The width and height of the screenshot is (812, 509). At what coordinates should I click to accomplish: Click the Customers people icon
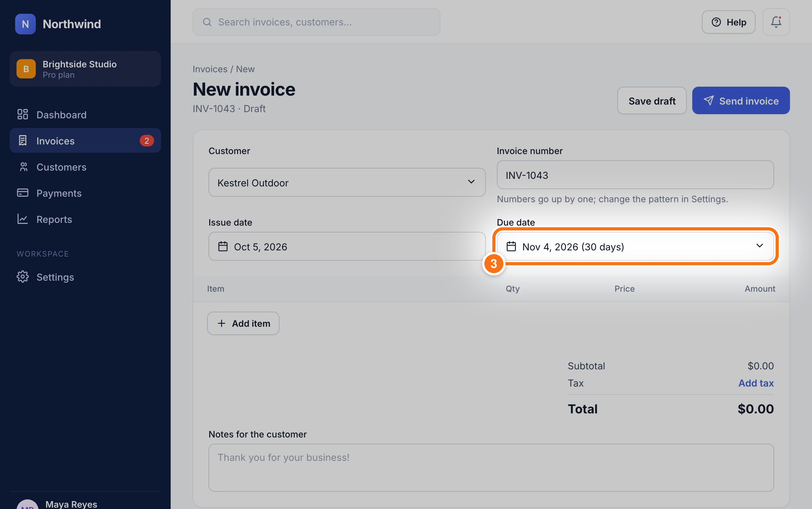[23, 167]
